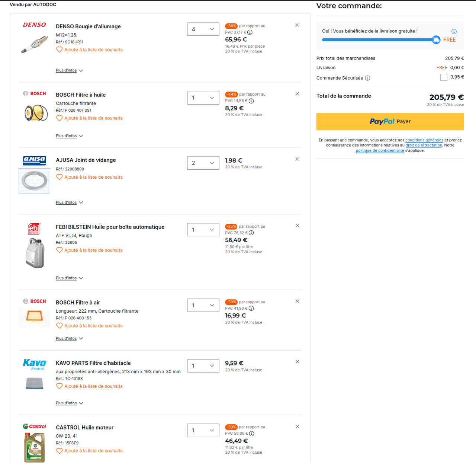
Task: Click the free delivery progress slider handle
Action: 436,40
